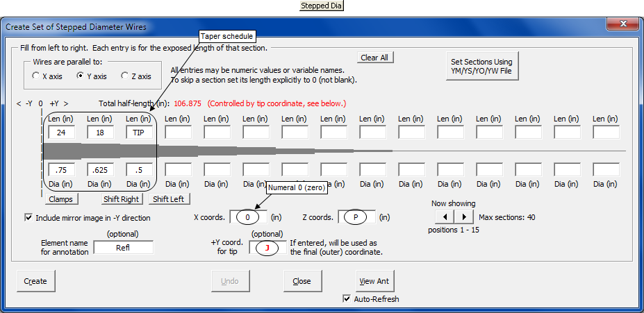This screenshot has width=644, height=313.
Task: Click the Close button at the bottom
Action: 302,281
